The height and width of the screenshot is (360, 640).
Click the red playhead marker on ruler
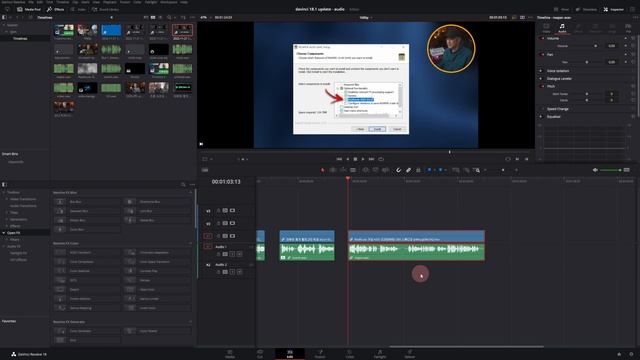coord(348,178)
